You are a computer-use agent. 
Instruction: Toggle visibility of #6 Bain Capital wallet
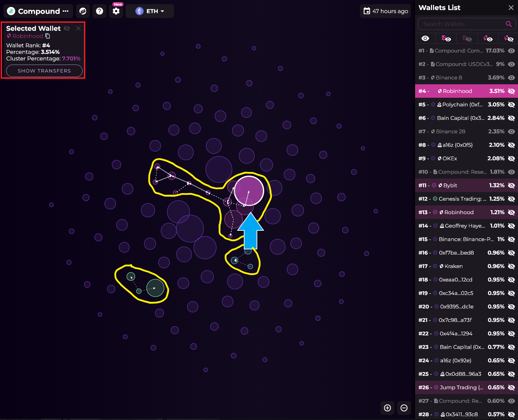tap(511, 118)
